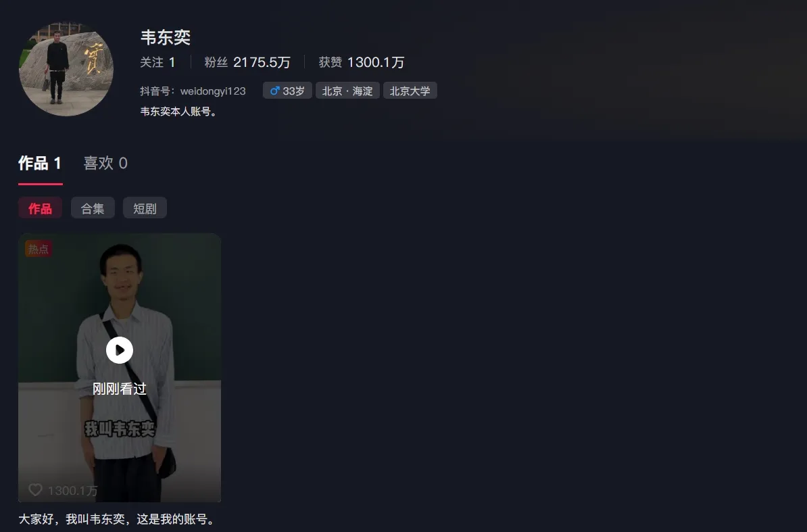The height and width of the screenshot is (532, 807).
Task: Click the 北京 · 海淀 location tag
Action: point(347,91)
